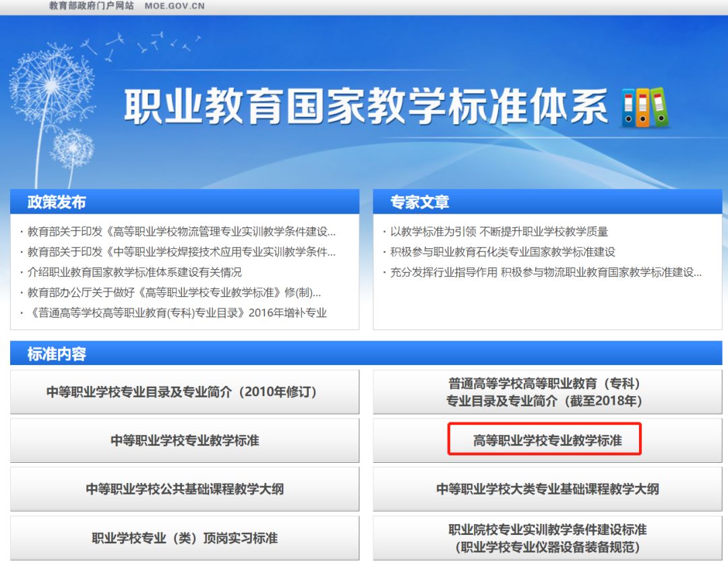This screenshot has width=728, height=562.
Task: Read article 以教学标准为引领 不断提升职业学校教学质量
Action: (x=499, y=231)
